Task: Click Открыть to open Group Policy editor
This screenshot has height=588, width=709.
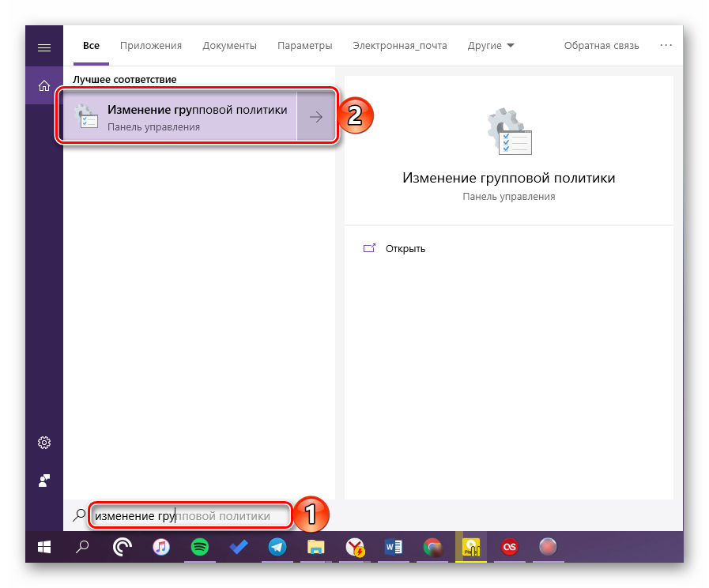Action: [x=405, y=249]
